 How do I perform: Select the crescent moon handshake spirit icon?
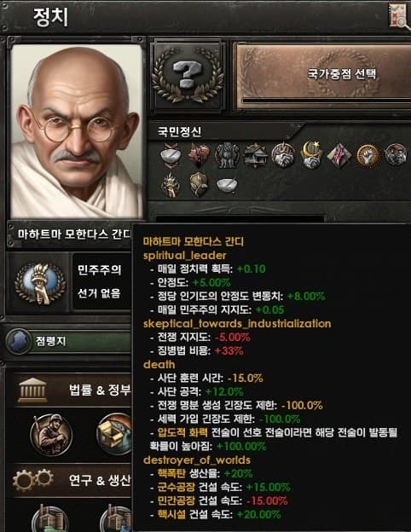pyautogui.click(x=311, y=154)
